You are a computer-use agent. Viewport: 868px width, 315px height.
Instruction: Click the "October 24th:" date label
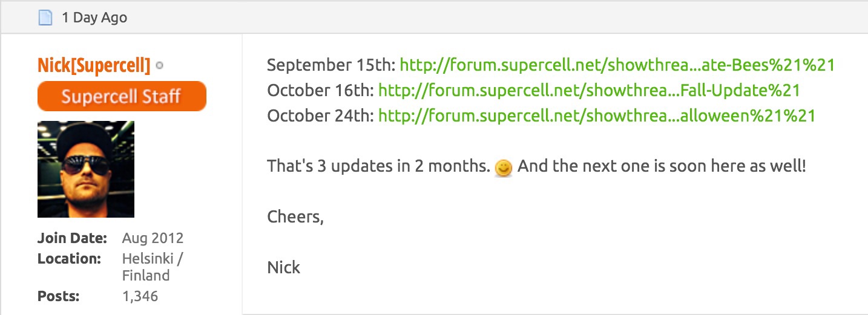[320, 115]
